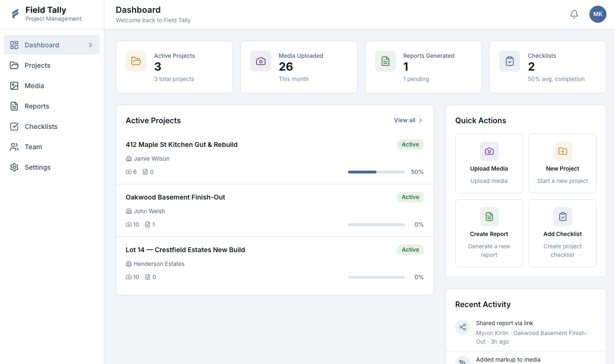The width and height of the screenshot is (615, 364).
Task: Click the chevron next to View all
Action: [x=421, y=120]
